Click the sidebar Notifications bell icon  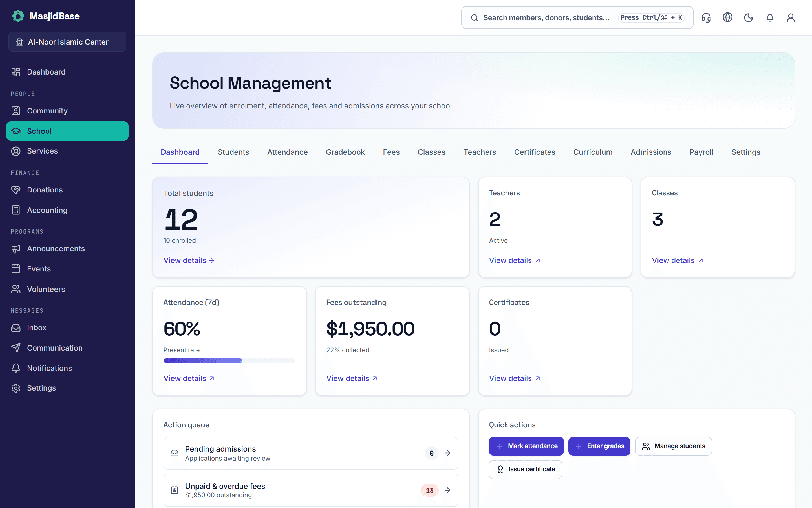[16, 368]
